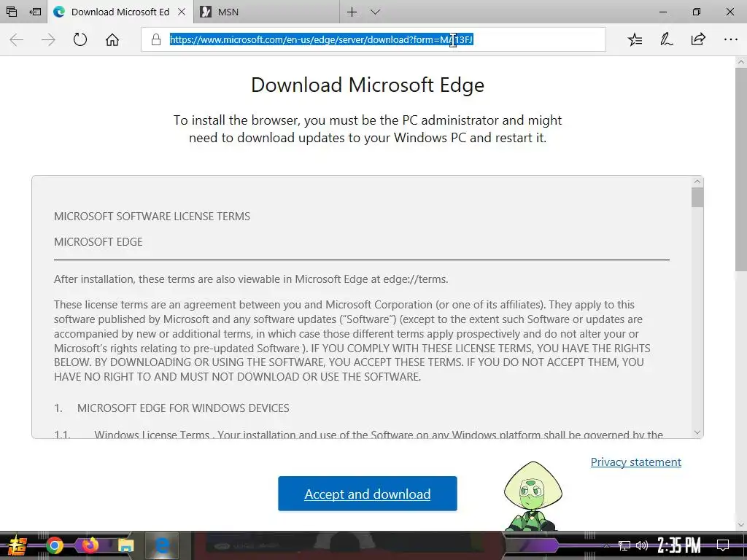View site security lock info

coord(156,39)
